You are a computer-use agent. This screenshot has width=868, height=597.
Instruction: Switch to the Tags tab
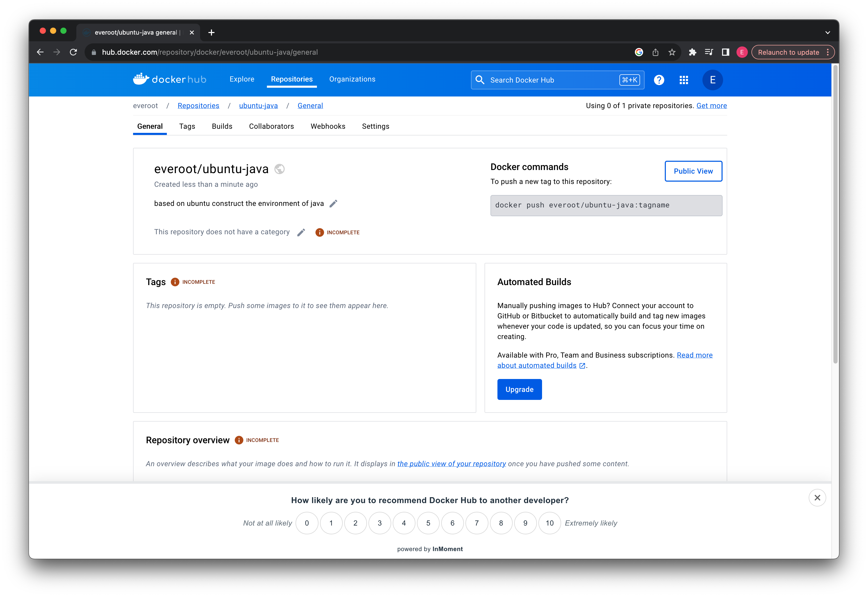pos(187,126)
